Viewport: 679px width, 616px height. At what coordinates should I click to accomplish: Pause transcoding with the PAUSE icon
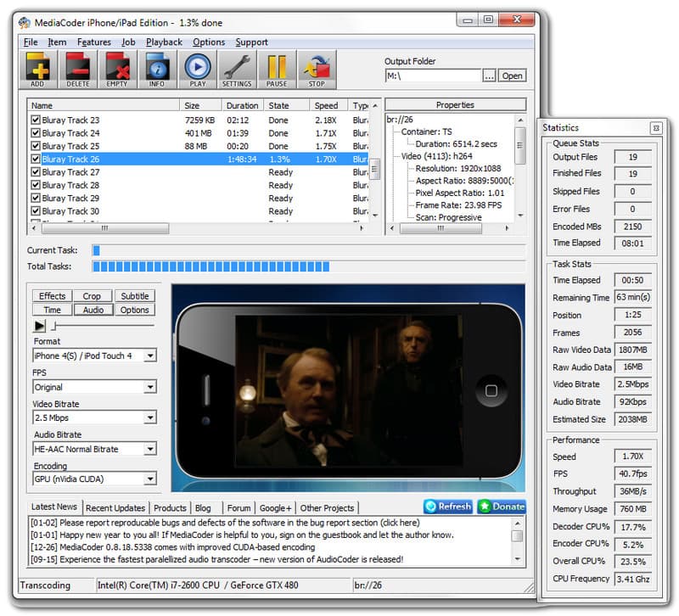pos(277,69)
